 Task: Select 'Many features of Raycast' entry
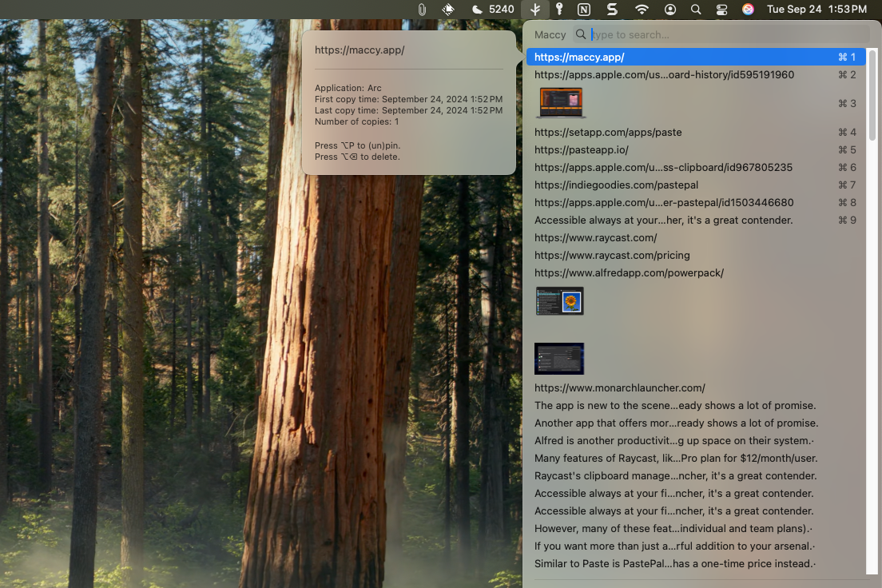click(696, 458)
